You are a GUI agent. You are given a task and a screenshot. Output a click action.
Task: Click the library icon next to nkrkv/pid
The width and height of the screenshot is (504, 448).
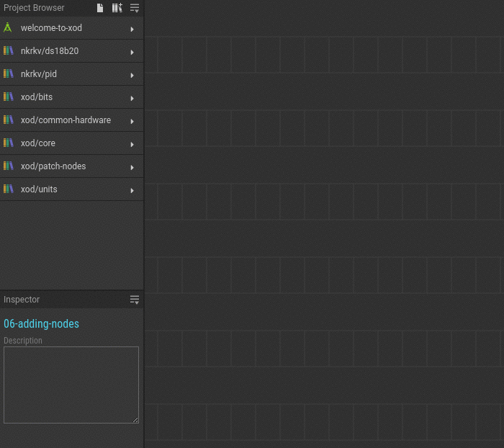click(8, 74)
